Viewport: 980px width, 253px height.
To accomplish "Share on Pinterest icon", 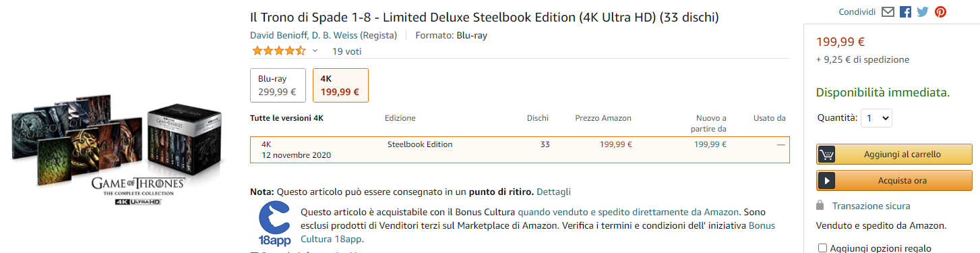I will click(x=940, y=12).
